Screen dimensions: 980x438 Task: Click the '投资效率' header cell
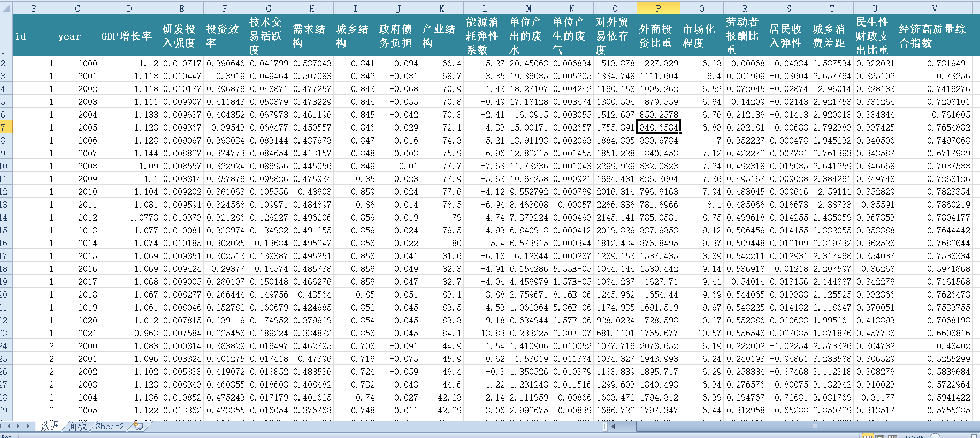(225, 35)
